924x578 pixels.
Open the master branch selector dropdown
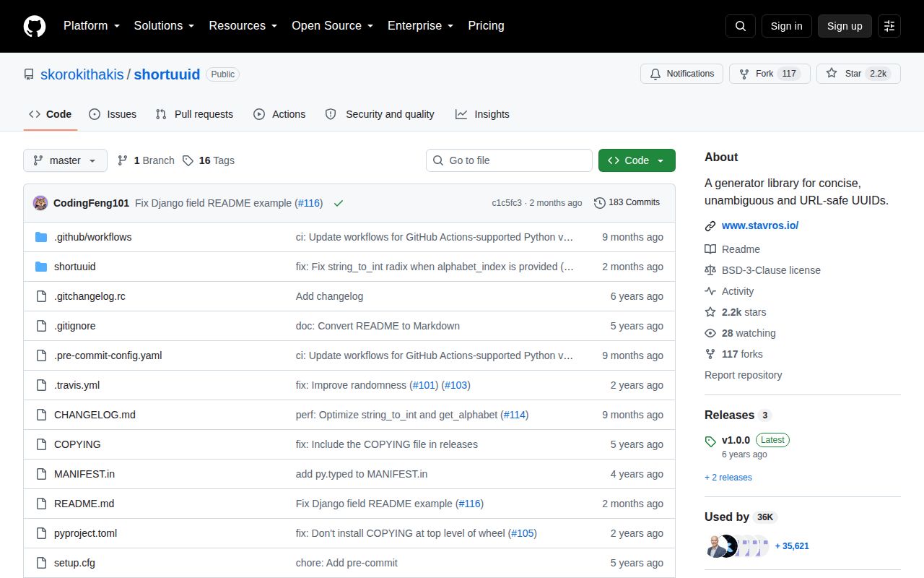pos(65,160)
